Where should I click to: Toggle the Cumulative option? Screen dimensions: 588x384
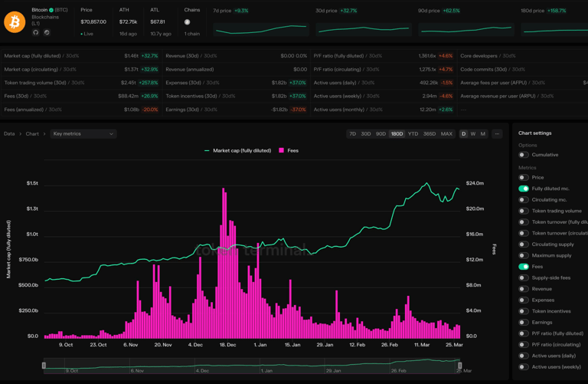tap(524, 155)
